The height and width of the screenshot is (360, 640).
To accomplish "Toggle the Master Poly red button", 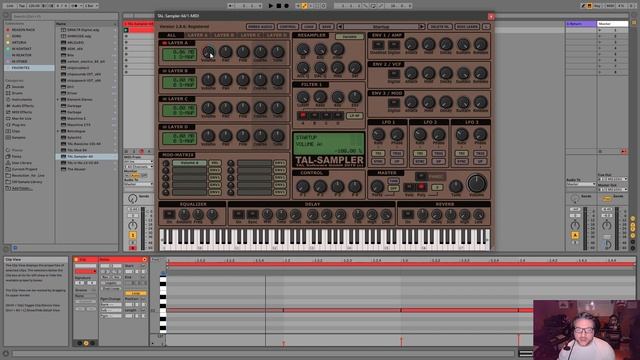I will coord(421,187).
